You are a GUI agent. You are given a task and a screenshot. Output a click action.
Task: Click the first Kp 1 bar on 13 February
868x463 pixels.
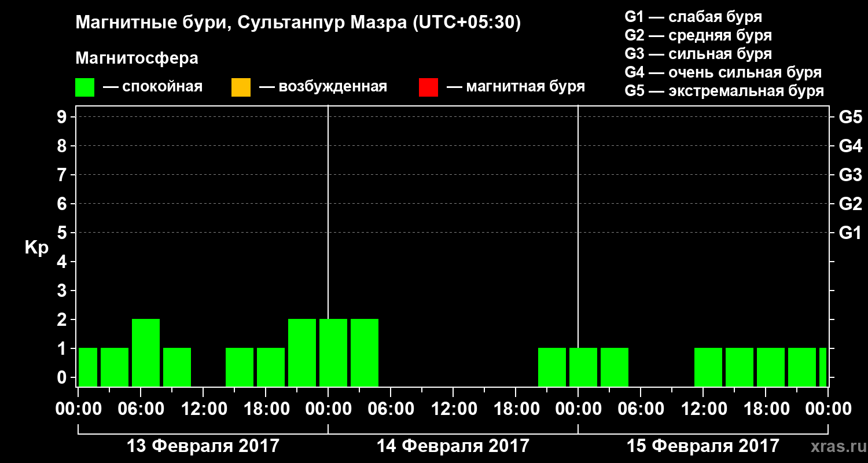pyautogui.click(x=88, y=367)
